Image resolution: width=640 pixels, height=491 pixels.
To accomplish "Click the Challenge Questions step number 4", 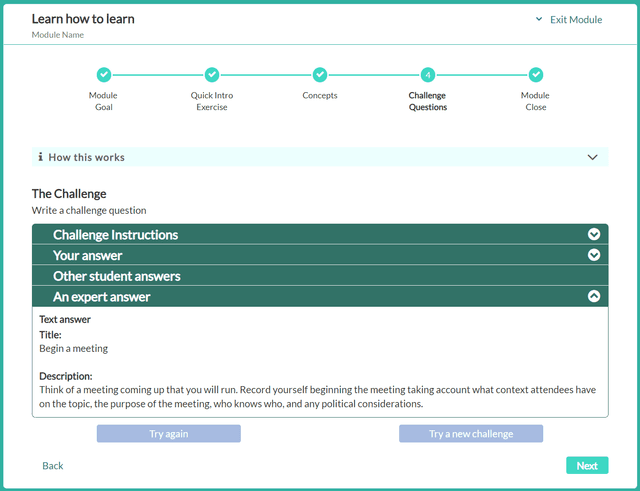I will pyautogui.click(x=428, y=75).
